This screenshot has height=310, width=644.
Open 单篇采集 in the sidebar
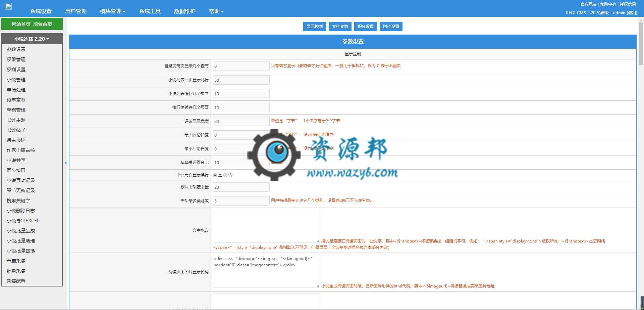(x=16, y=261)
